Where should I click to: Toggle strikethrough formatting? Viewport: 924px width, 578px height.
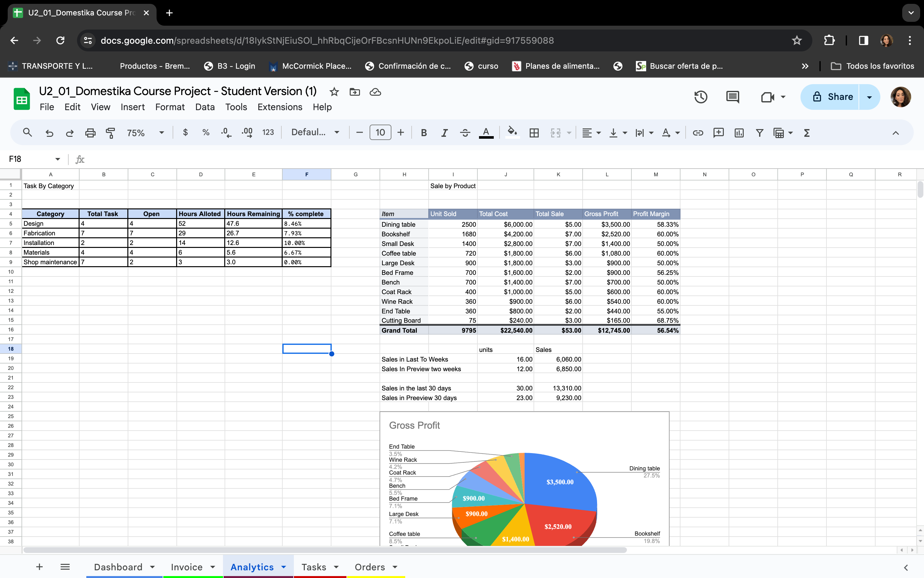pyautogui.click(x=465, y=133)
